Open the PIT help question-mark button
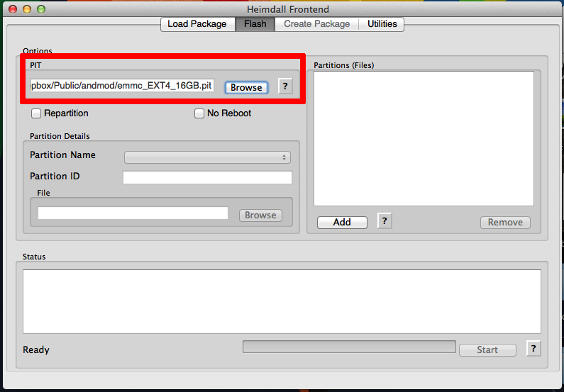Image resolution: width=564 pixels, height=392 pixels. click(x=285, y=86)
